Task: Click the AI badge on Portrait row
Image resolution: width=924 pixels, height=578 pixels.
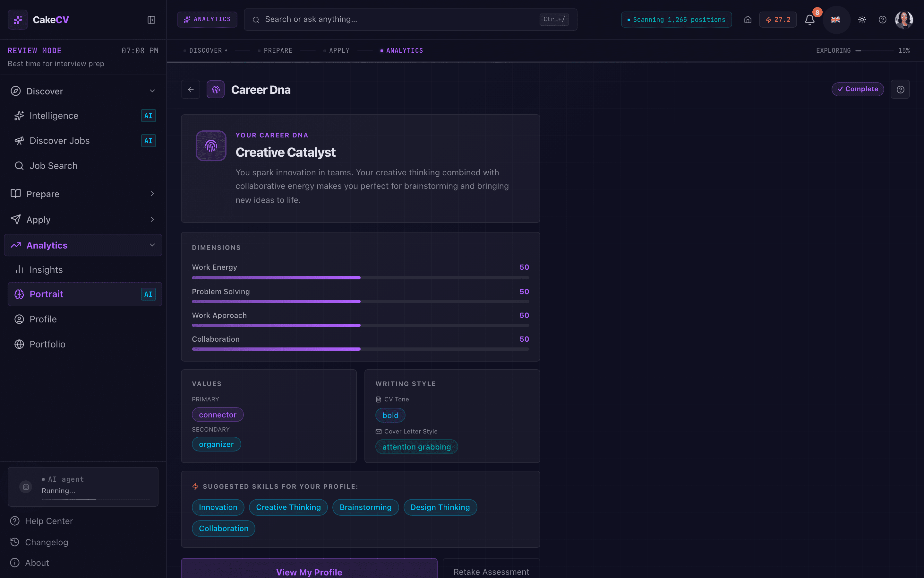Action: click(x=148, y=294)
